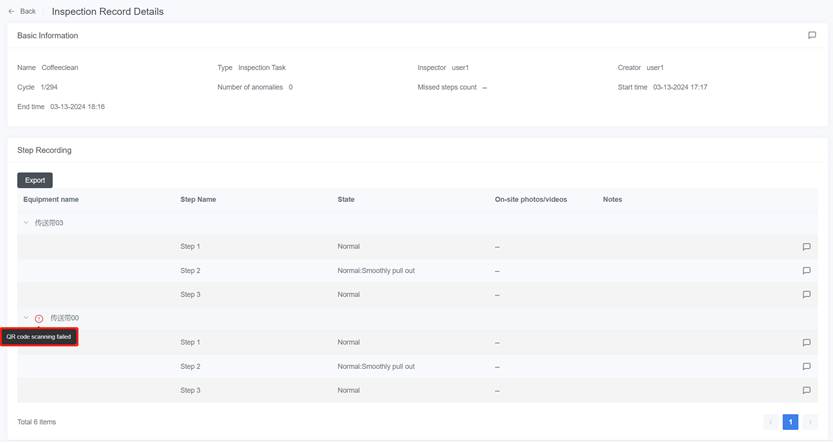Click the Step Name column header
The image size is (833, 444).
click(198, 199)
